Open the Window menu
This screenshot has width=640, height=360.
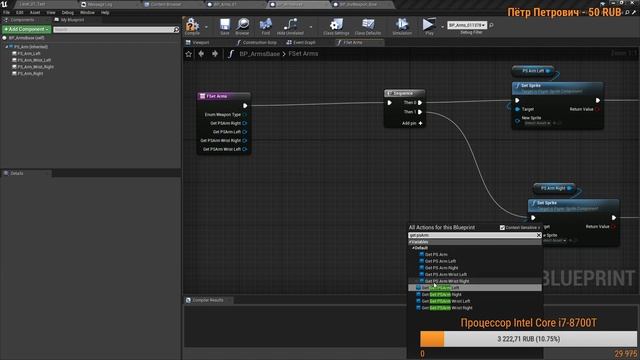(x=87, y=13)
